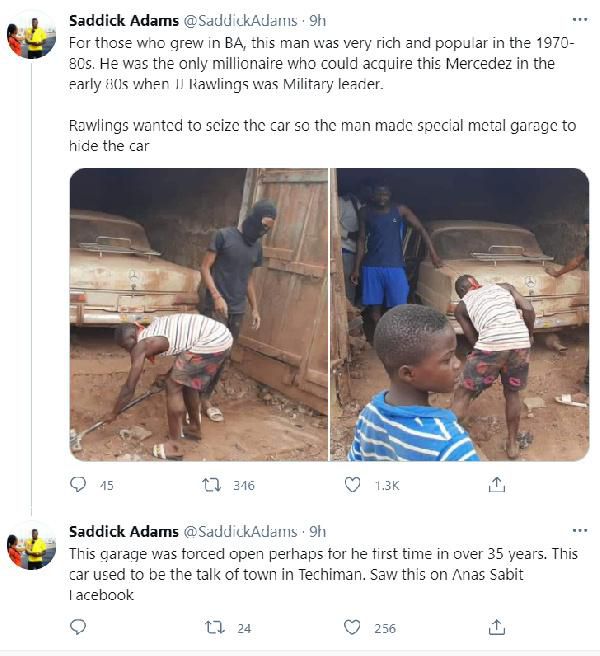Reply to the first tweet via comment icon
600x656 pixels.
click(78, 485)
